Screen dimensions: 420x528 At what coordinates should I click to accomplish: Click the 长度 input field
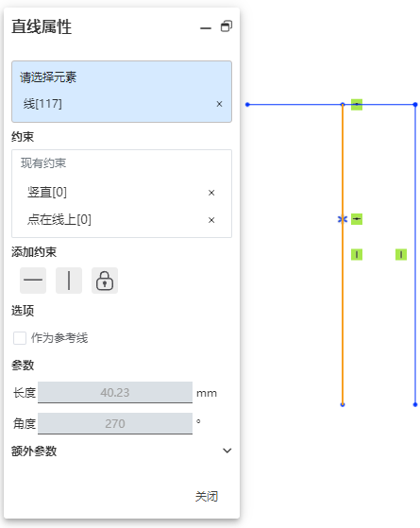click(x=115, y=392)
